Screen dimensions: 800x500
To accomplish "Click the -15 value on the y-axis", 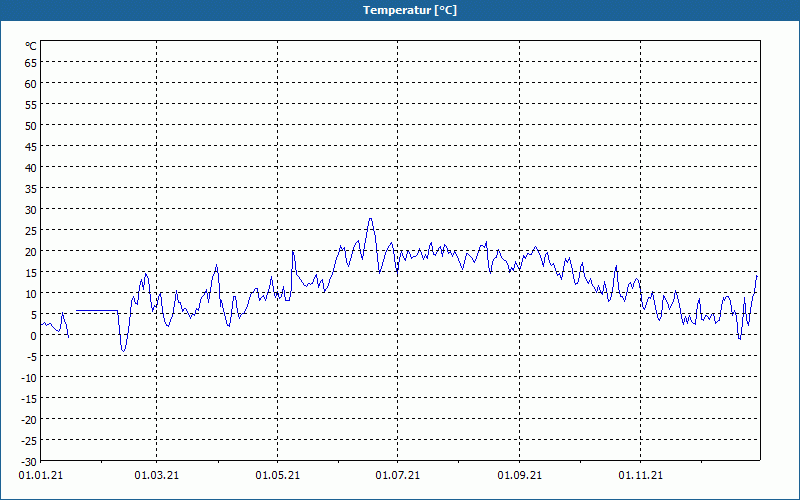I will (29, 398).
